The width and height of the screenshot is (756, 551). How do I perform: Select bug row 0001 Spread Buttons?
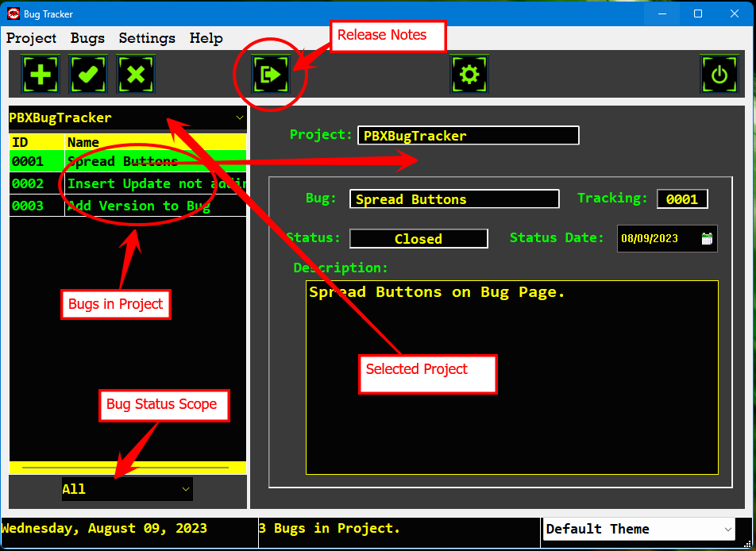128,161
